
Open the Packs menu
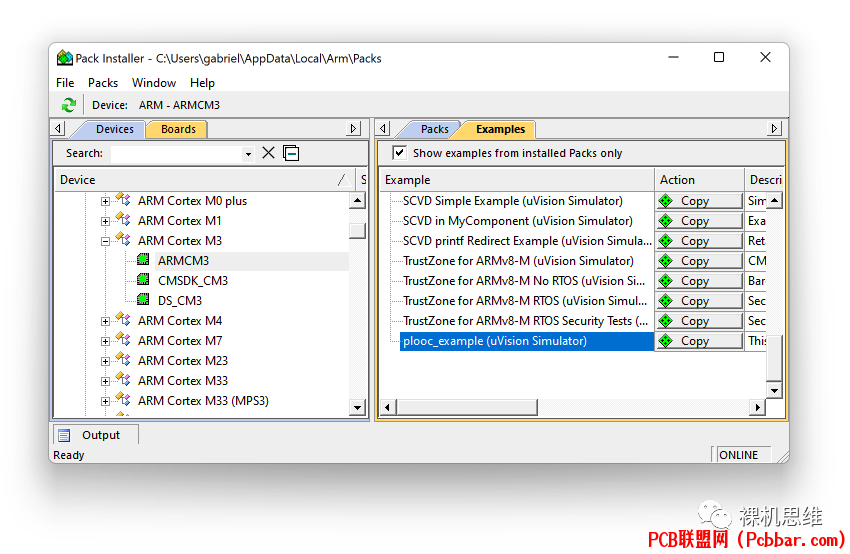point(103,83)
